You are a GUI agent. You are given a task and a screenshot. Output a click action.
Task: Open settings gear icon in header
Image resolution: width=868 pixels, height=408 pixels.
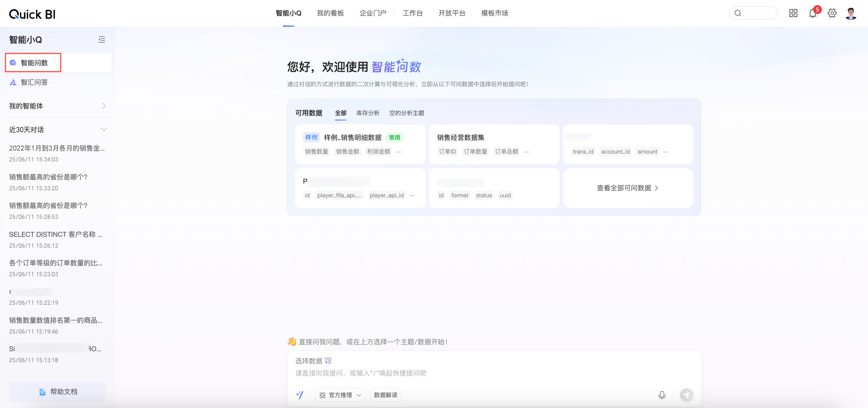pyautogui.click(x=832, y=13)
